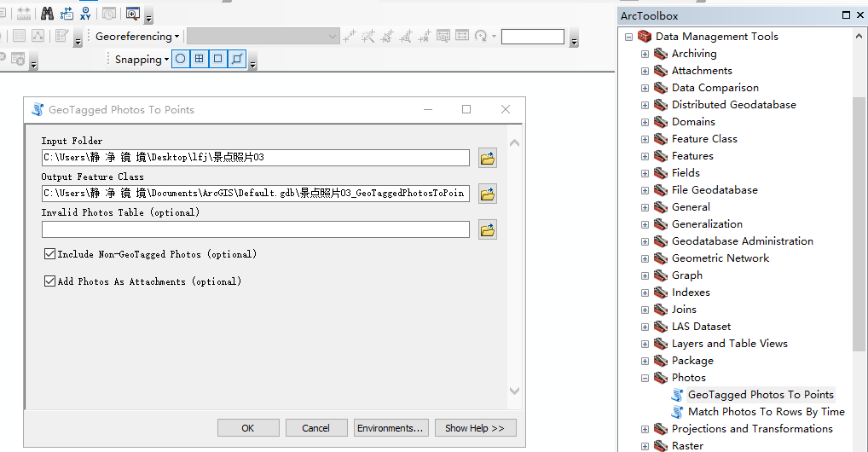
Task: Select the Domains toolset
Action: coord(693,122)
